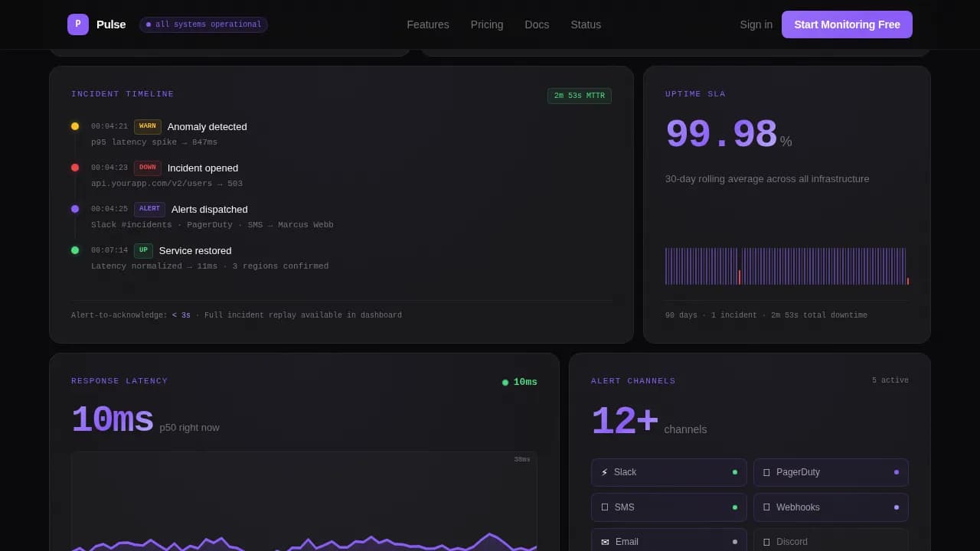Screen dimensions: 980x551
Task: Click the SMS channel icon
Action: (604, 507)
